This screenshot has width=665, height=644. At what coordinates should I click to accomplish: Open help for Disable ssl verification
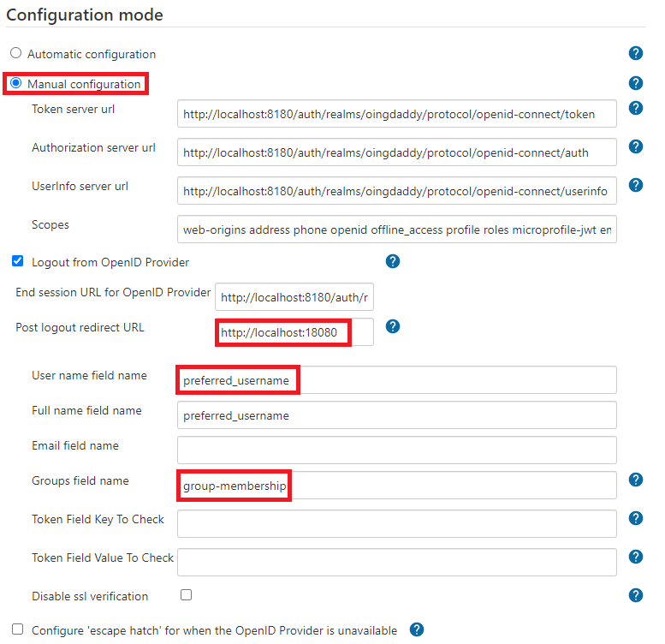tap(635, 595)
